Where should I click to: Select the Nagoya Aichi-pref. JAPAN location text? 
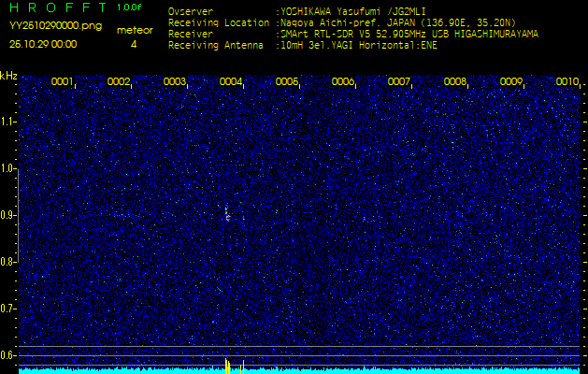pyautogui.click(x=397, y=22)
